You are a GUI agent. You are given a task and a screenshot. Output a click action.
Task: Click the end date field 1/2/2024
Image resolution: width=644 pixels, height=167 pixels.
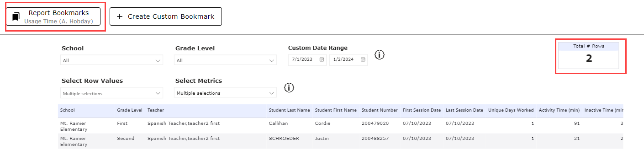click(348, 59)
